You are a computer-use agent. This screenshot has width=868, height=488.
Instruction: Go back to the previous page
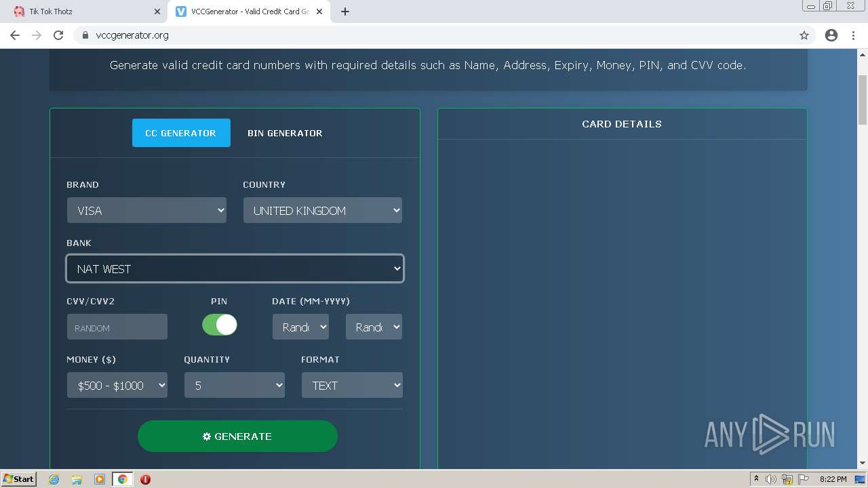tap(15, 35)
